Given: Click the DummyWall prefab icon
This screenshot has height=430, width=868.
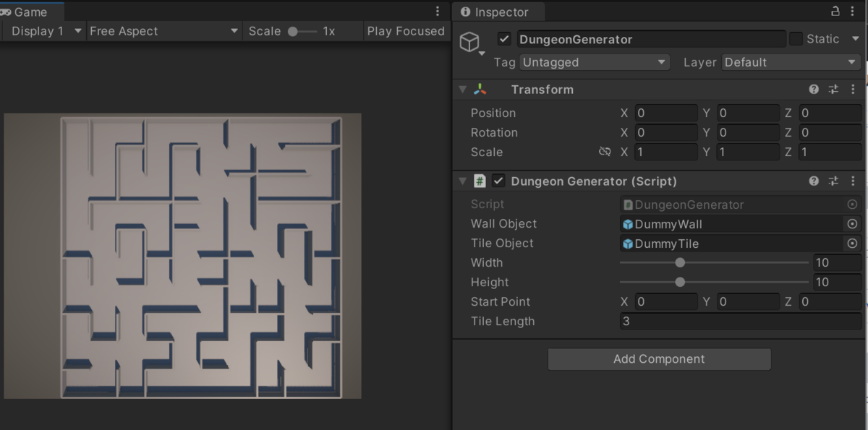Looking at the screenshot, I should point(628,224).
